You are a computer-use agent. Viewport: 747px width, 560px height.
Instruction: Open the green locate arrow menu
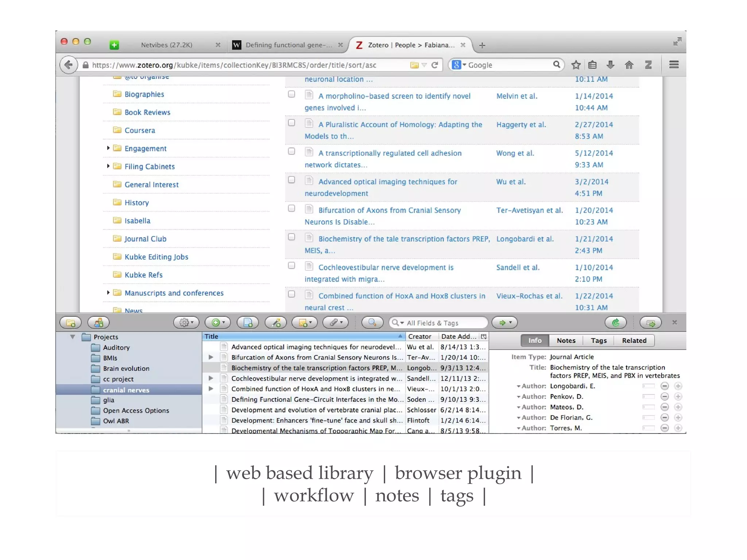click(505, 323)
